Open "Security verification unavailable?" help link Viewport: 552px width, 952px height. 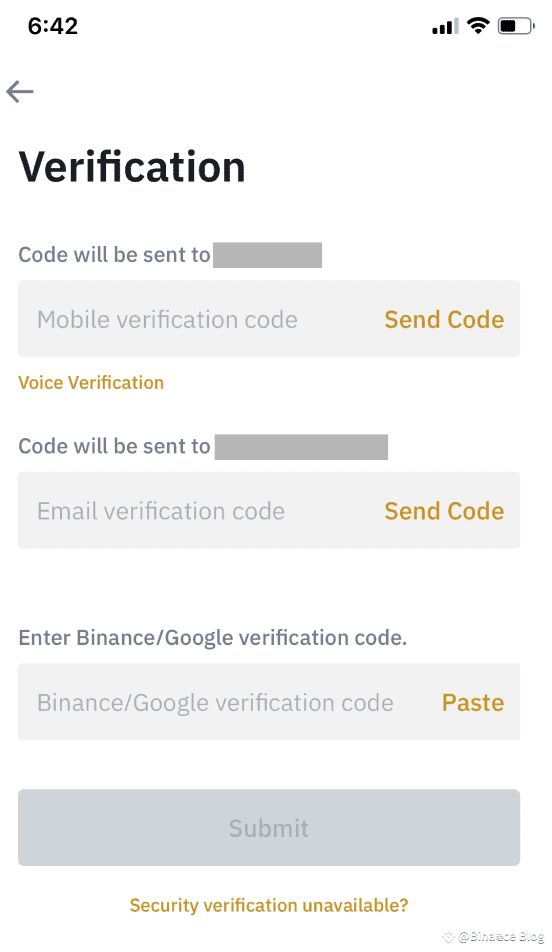pos(269,905)
